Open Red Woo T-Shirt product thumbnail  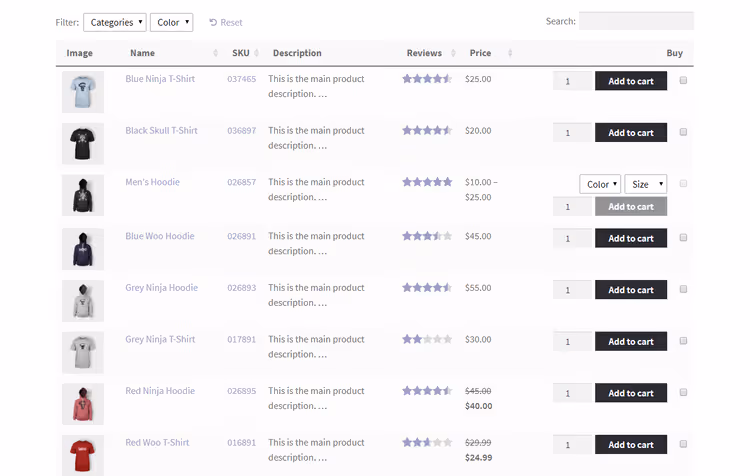click(x=83, y=455)
